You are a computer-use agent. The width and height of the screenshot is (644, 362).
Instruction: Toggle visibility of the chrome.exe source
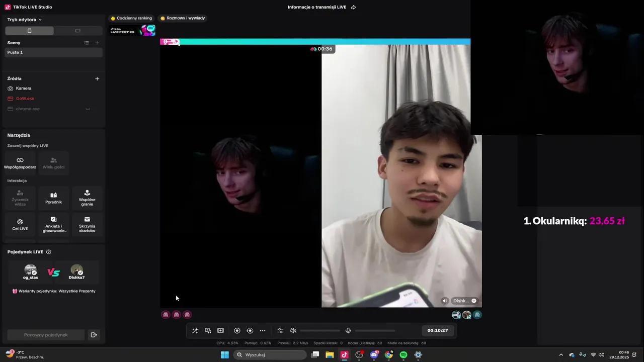coord(88,109)
